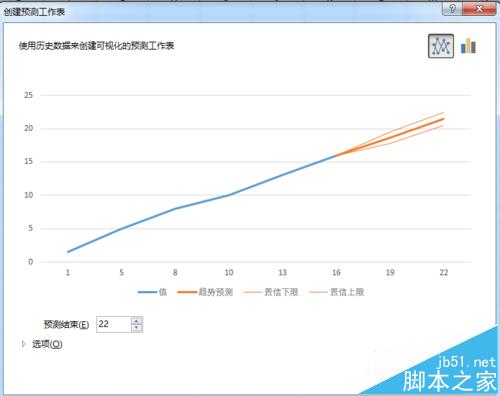This screenshot has width=500, height=396.
Task: Click the 趋势预测 legend entry
Action: click(x=205, y=292)
